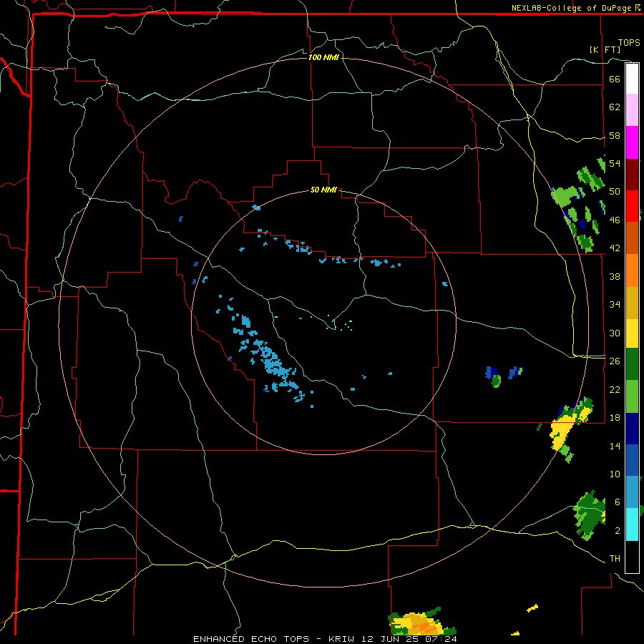Click the [K FT] units label
This screenshot has width=644, height=644.
click(605, 50)
